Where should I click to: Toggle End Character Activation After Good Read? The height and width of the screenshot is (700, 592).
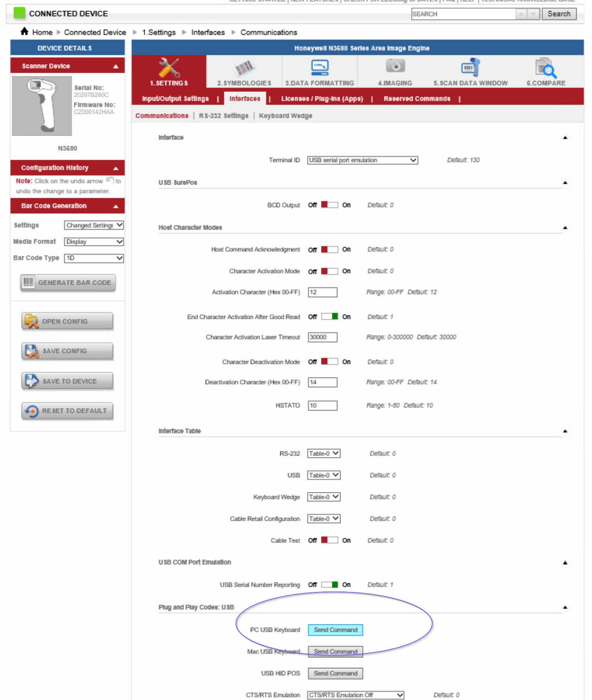329,316
